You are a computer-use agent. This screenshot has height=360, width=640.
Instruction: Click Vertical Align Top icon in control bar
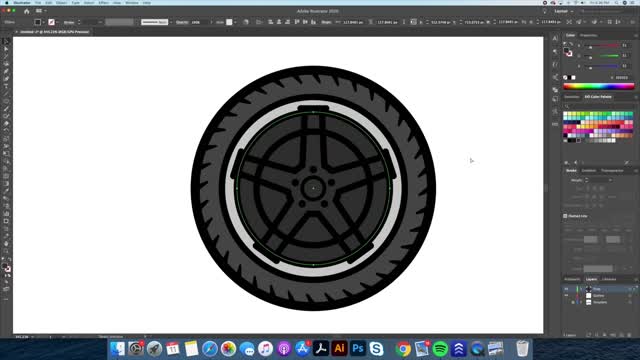[x=297, y=22]
